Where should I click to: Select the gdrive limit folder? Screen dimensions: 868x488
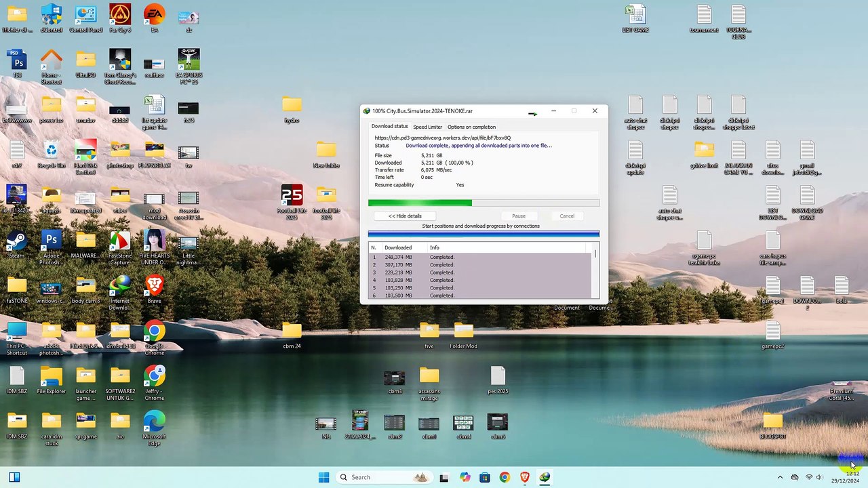click(704, 154)
